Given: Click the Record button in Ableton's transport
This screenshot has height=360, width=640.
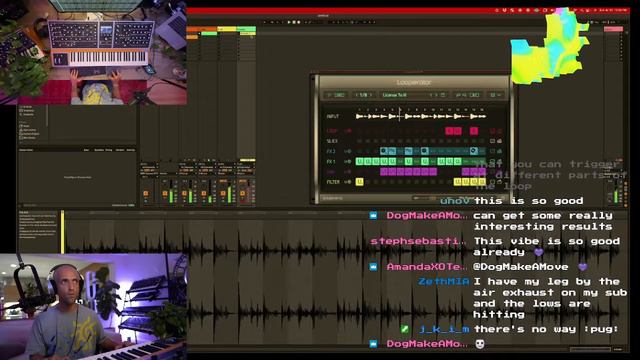Looking at the screenshot, I should pyautogui.click(x=299, y=22).
